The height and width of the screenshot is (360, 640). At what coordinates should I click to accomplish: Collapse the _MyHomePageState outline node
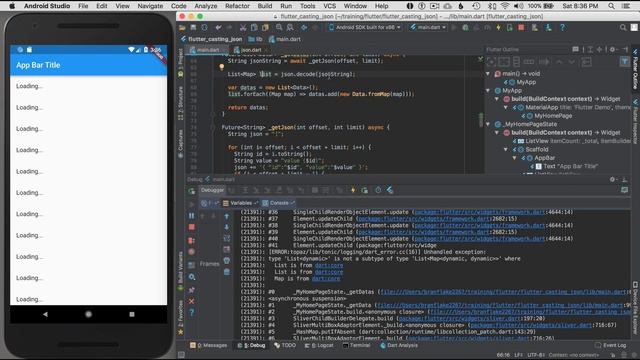pyautogui.click(x=488, y=124)
